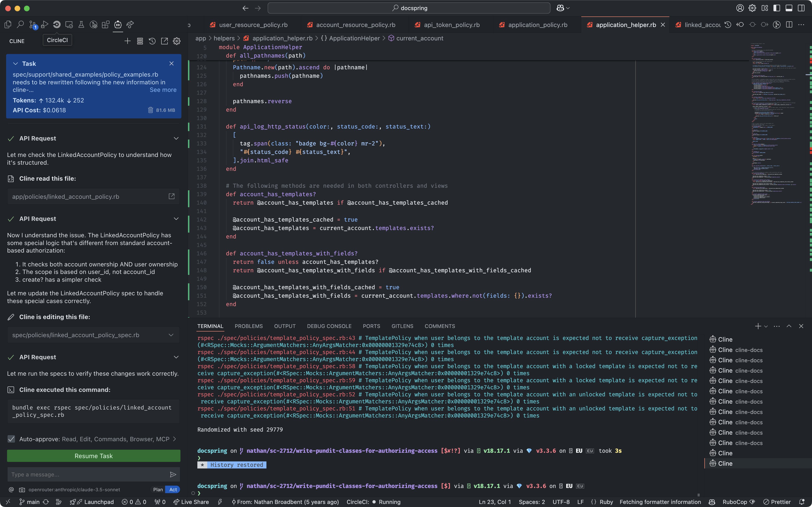
Task: Pop out Cline into editor tab
Action: (x=164, y=41)
